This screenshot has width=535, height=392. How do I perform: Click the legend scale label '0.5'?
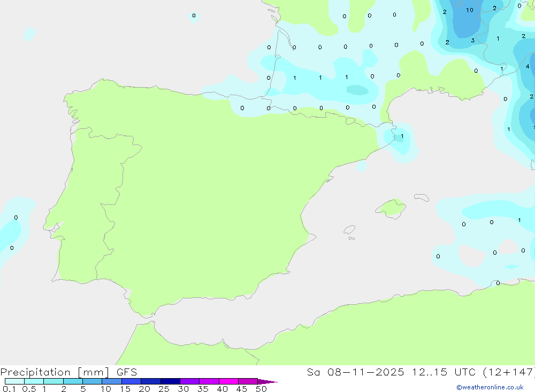point(29,389)
